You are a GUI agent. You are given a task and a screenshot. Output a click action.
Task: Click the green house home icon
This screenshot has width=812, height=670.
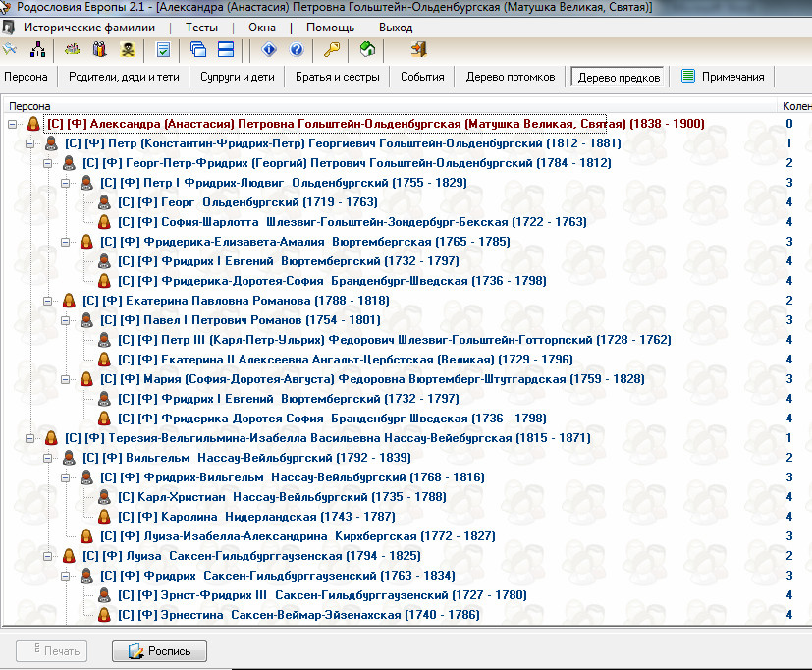point(367,50)
